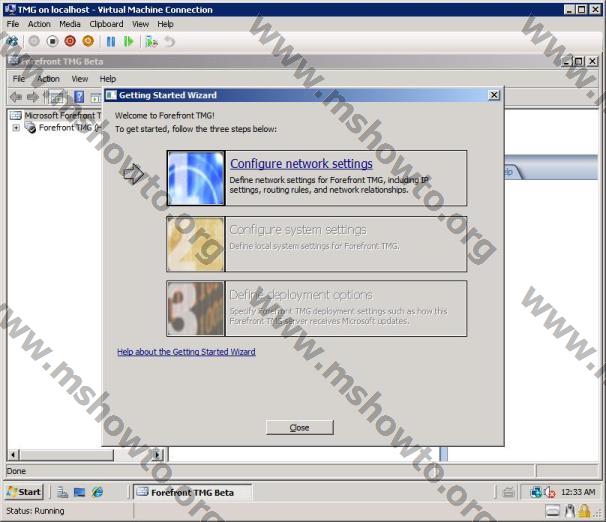
Task: Click the Close button in the wizard
Action: click(x=300, y=427)
